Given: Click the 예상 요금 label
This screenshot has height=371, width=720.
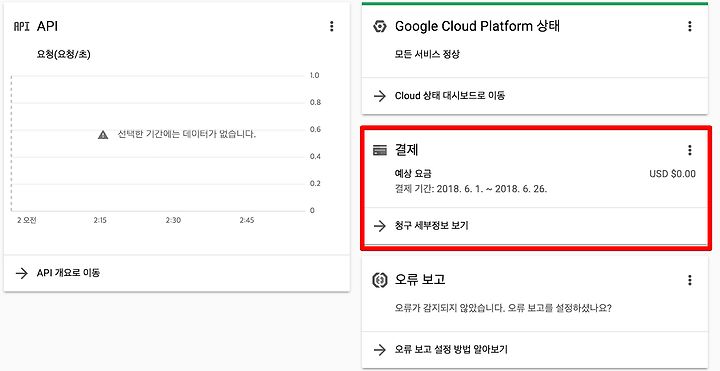Looking at the screenshot, I should [x=413, y=174].
